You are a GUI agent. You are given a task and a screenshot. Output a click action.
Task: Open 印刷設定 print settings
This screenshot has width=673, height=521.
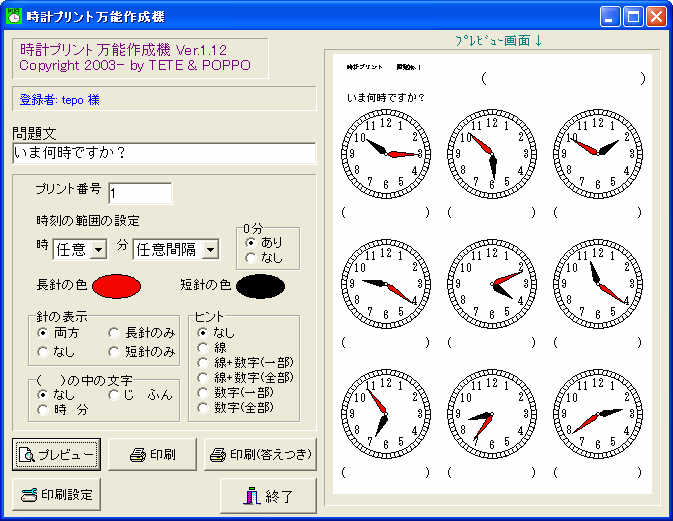(x=56, y=494)
